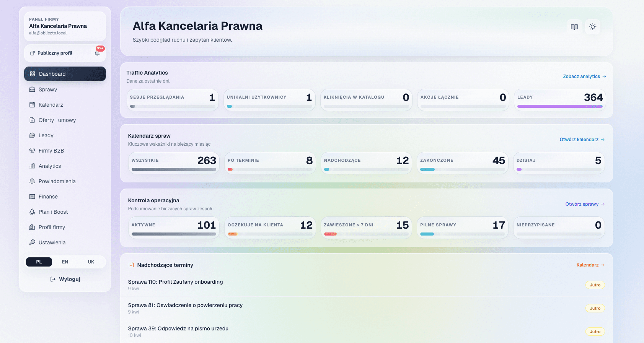Open Oferty i umowy section

point(65,120)
